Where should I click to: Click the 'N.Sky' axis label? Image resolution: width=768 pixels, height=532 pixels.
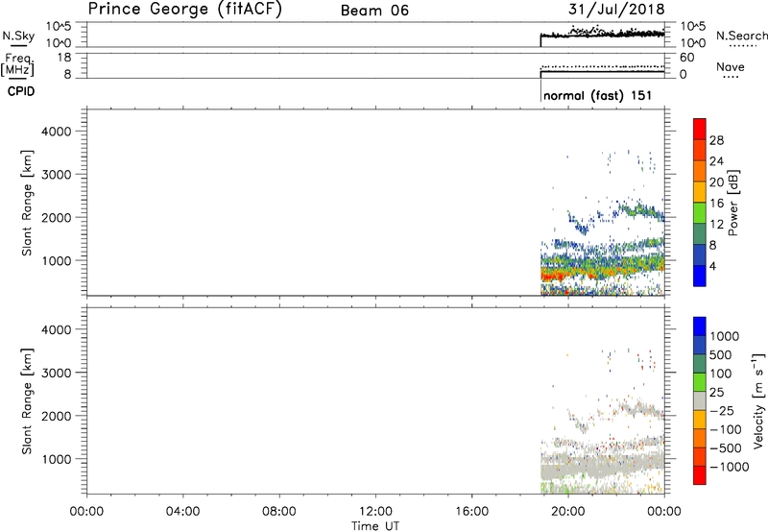coord(18,36)
